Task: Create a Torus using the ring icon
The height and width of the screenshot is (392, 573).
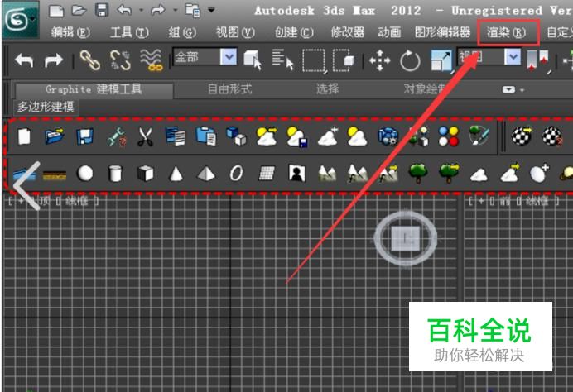Action: coord(236,173)
